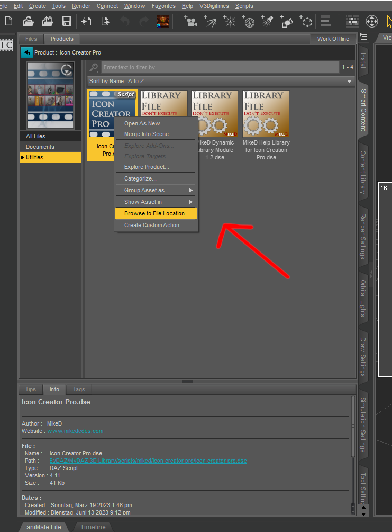Screen dimensions: 392x532
Task: Open the Icon Creator Pro.dse path link
Action: coord(148,461)
